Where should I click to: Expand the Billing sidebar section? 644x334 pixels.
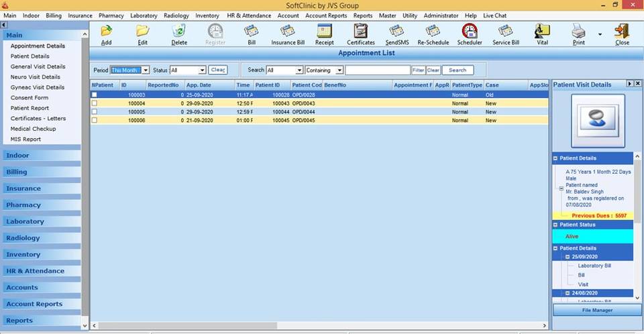(42, 172)
